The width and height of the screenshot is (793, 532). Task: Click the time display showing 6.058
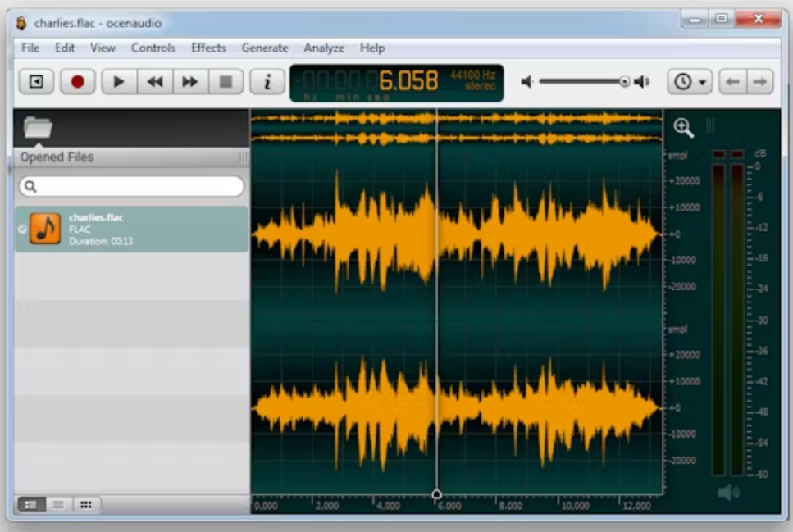click(x=408, y=80)
